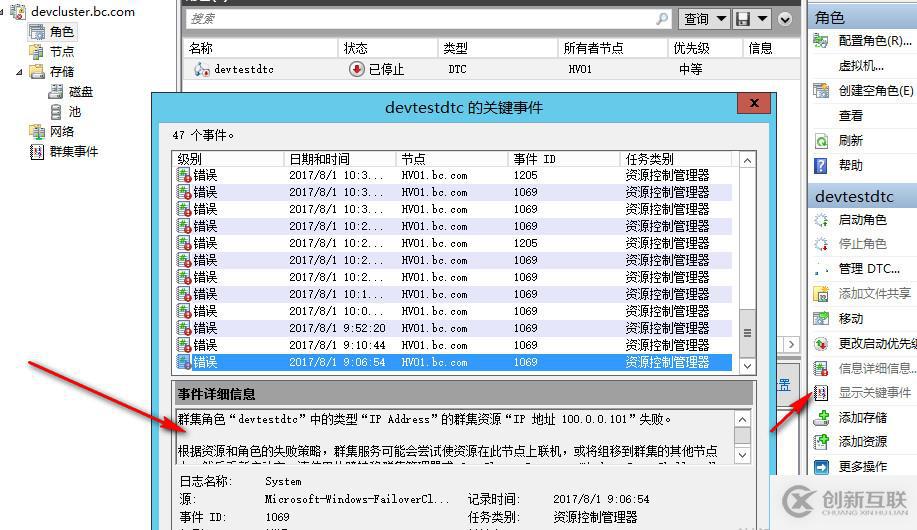
Task: Click the 移动 role icon
Action: [x=821, y=319]
